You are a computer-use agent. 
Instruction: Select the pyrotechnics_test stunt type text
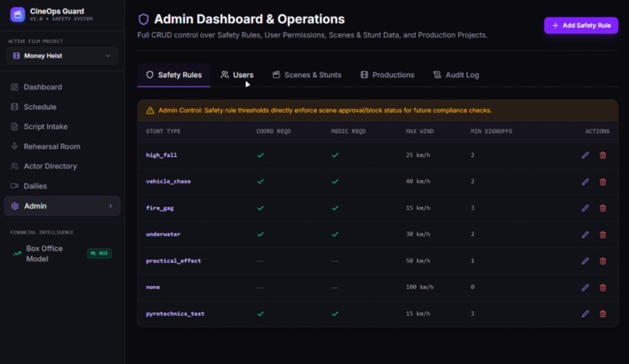175,313
